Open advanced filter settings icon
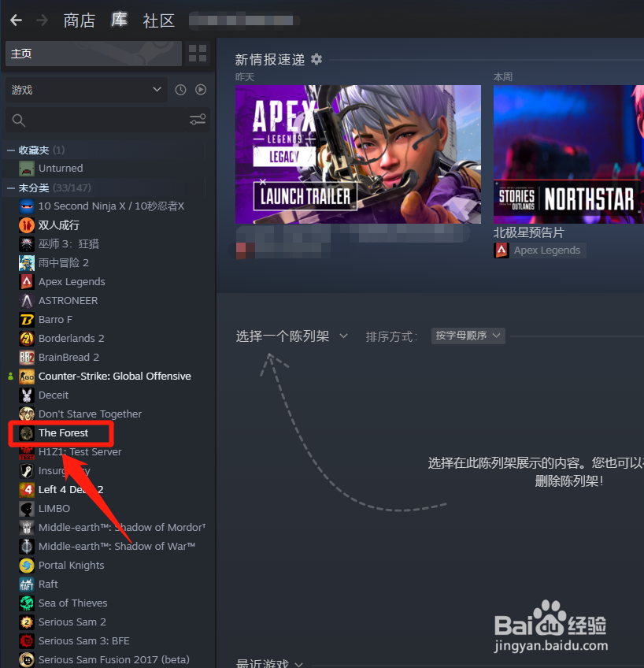The image size is (644, 668). pos(198,120)
